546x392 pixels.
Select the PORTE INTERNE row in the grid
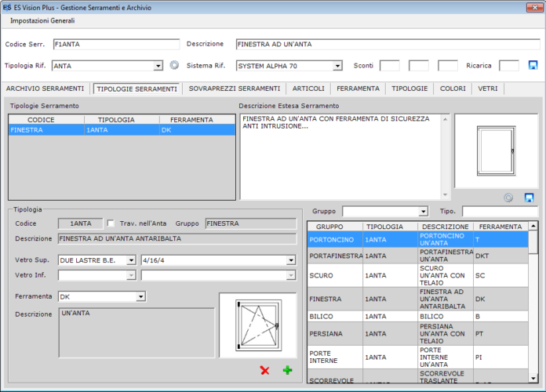(418, 358)
